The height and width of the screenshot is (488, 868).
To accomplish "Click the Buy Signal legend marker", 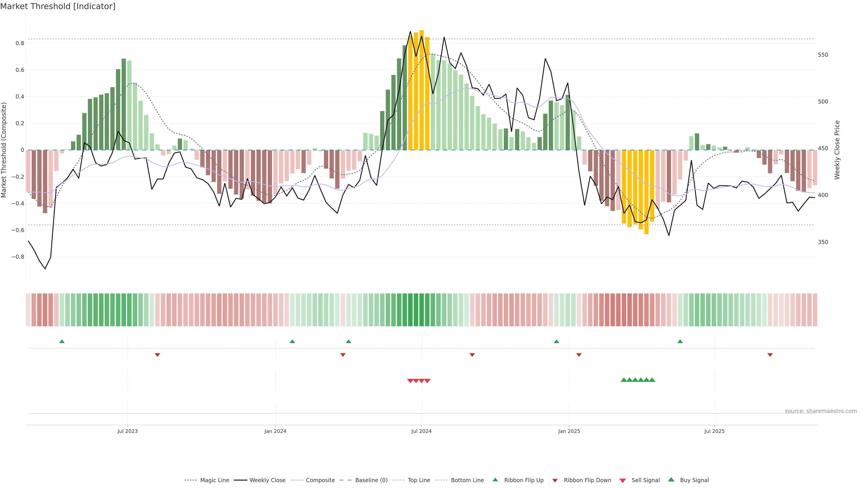I will (x=671, y=480).
